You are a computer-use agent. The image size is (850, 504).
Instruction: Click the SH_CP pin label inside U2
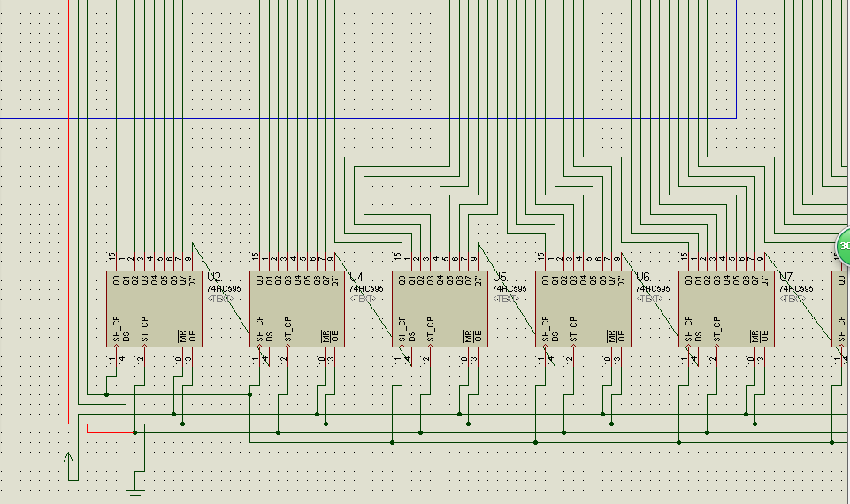(x=117, y=330)
